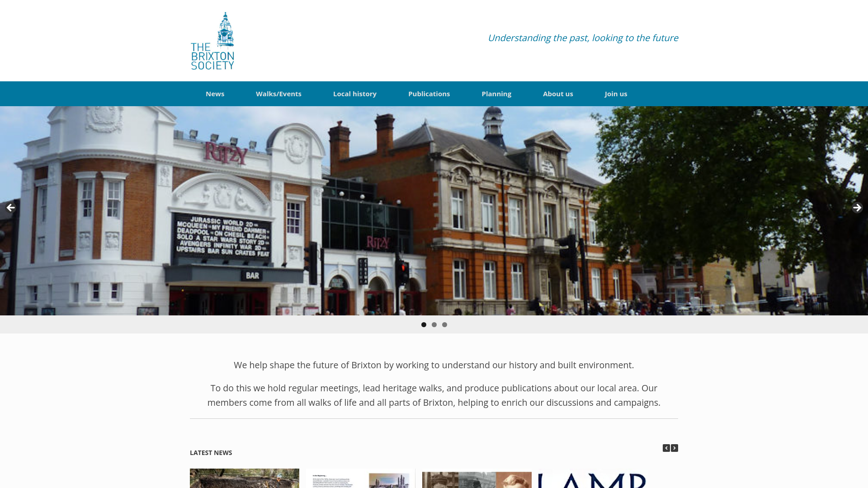Image resolution: width=868 pixels, height=488 pixels.
Task: Click tagline 'Understanding the past, looking to the future'
Action: tap(583, 38)
